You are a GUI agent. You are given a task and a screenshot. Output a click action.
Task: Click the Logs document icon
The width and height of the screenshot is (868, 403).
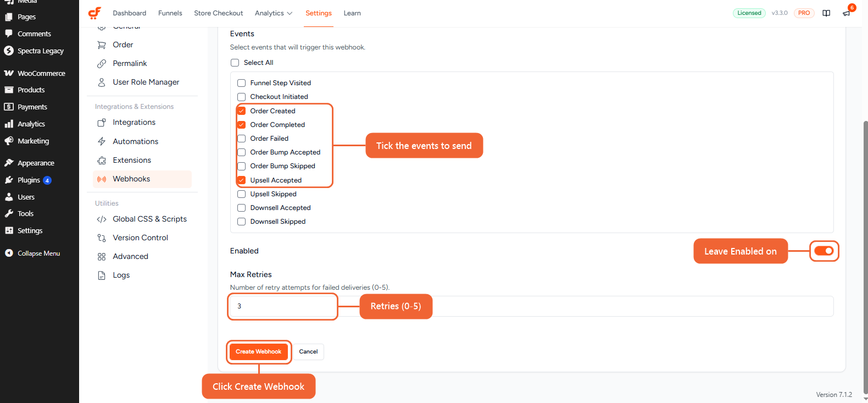(102, 275)
